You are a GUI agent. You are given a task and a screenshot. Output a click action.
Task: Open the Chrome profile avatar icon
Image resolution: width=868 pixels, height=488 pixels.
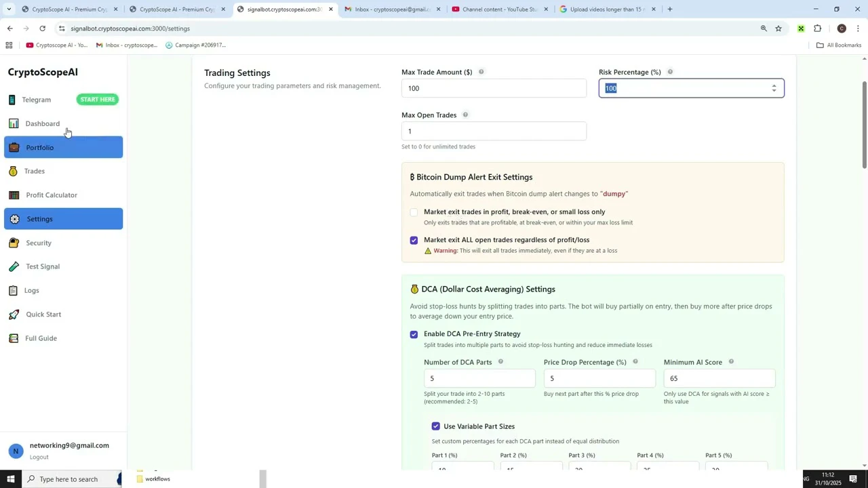[x=842, y=28]
